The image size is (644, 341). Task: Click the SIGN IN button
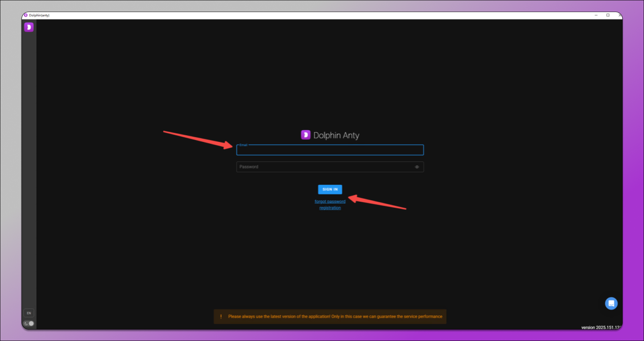pos(330,189)
